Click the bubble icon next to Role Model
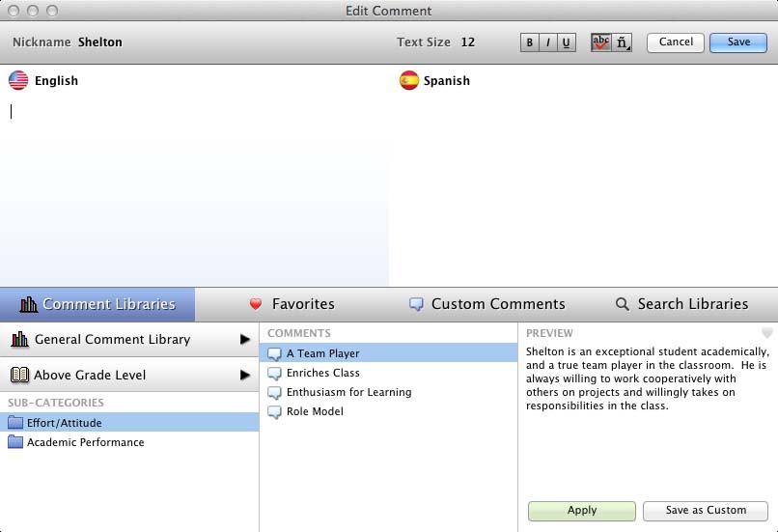 (274, 412)
